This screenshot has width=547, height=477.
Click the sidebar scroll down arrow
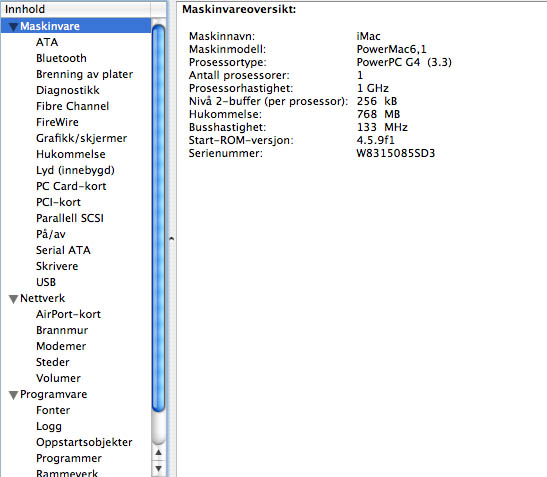[158, 468]
